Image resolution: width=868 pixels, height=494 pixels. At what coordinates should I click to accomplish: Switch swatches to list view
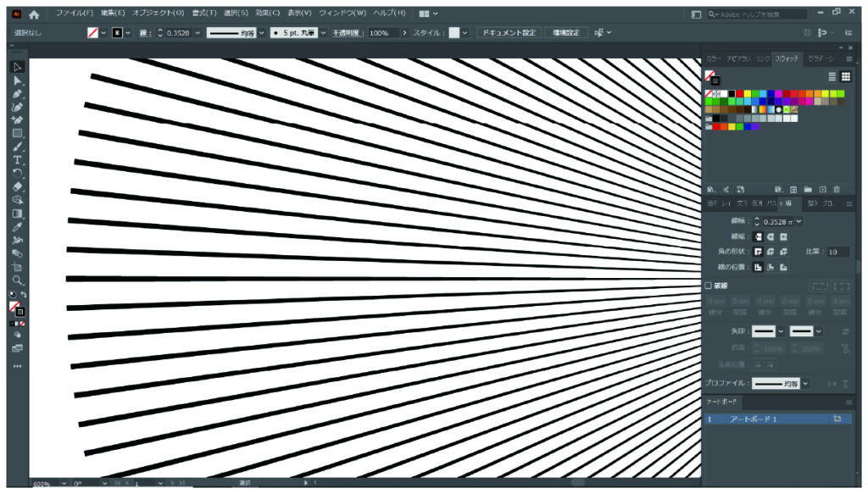pos(832,77)
